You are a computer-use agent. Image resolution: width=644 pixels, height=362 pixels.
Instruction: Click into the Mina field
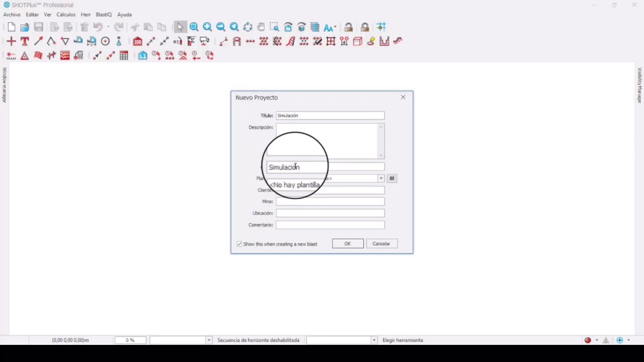coord(330,202)
